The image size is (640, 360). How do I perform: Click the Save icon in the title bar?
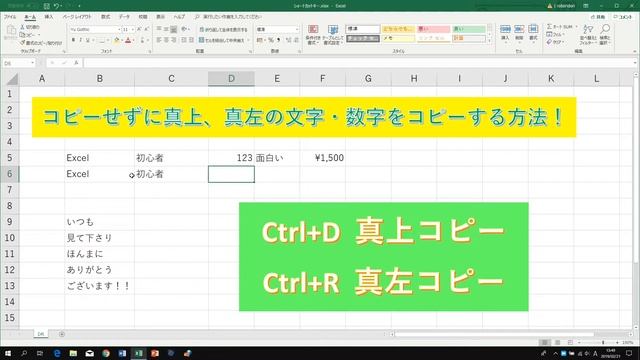pyautogui.click(x=46, y=6)
